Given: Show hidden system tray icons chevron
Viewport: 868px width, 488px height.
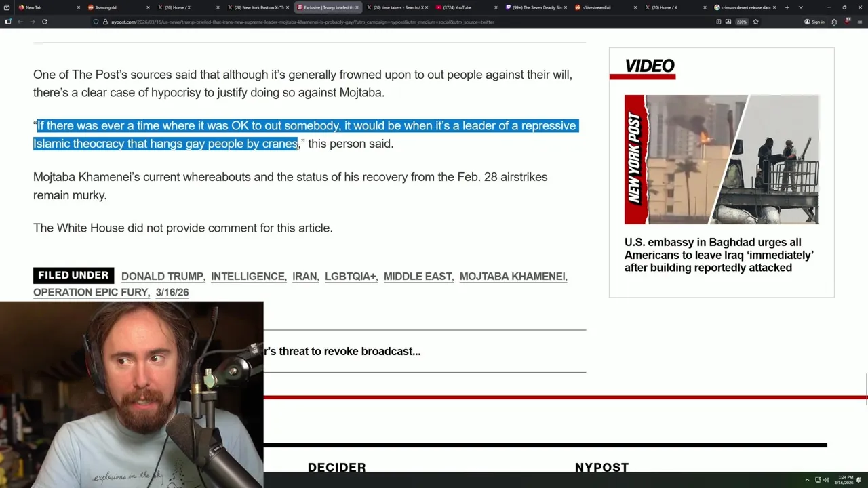Looking at the screenshot, I should click(807, 480).
